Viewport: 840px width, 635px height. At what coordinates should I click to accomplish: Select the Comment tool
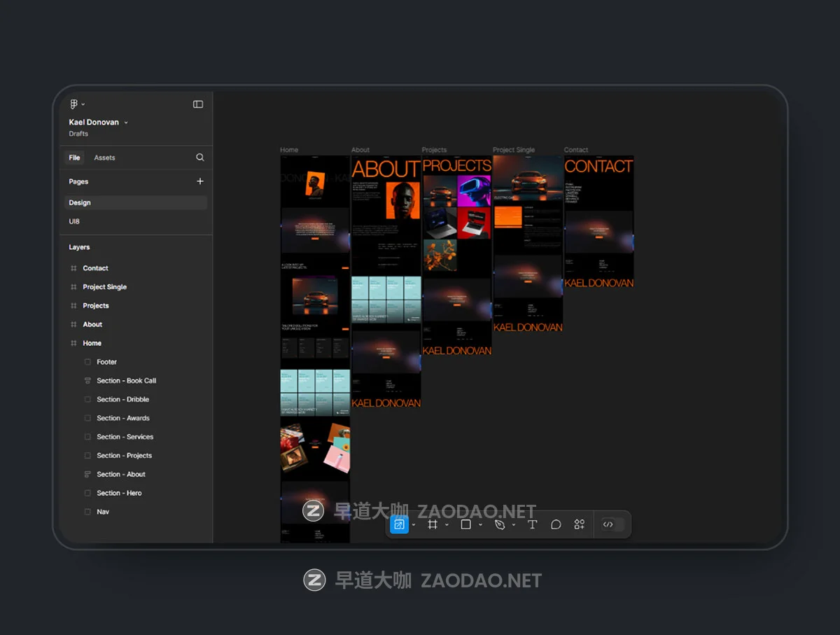(556, 524)
